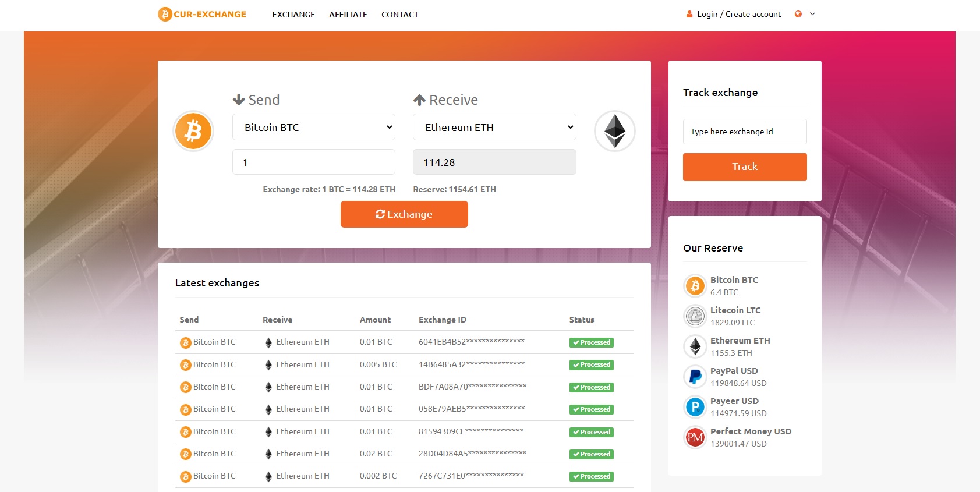
Task: Click the down arrow icon beside Send
Action: click(x=238, y=100)
